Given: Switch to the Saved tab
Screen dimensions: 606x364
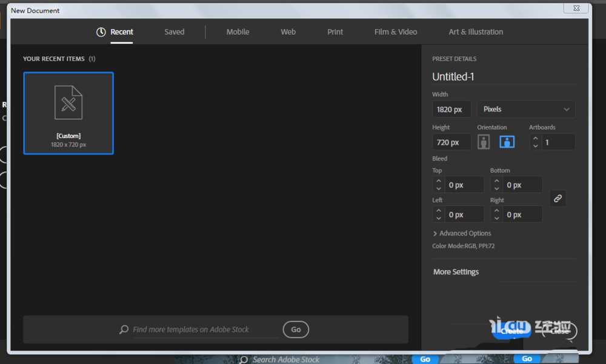Looking at the screenshot, I should (x=174, y=32).
